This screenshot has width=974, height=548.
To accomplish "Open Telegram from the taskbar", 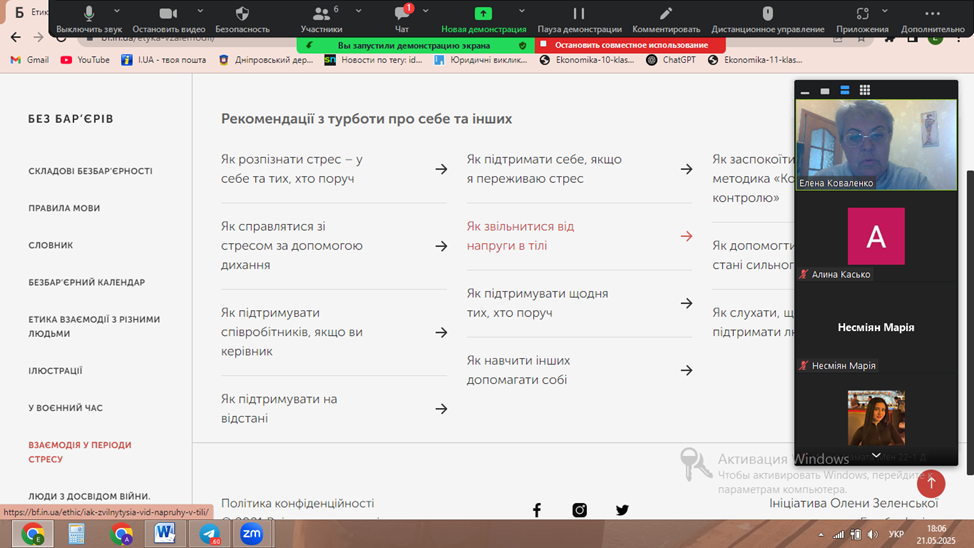I will click(209, 534).
